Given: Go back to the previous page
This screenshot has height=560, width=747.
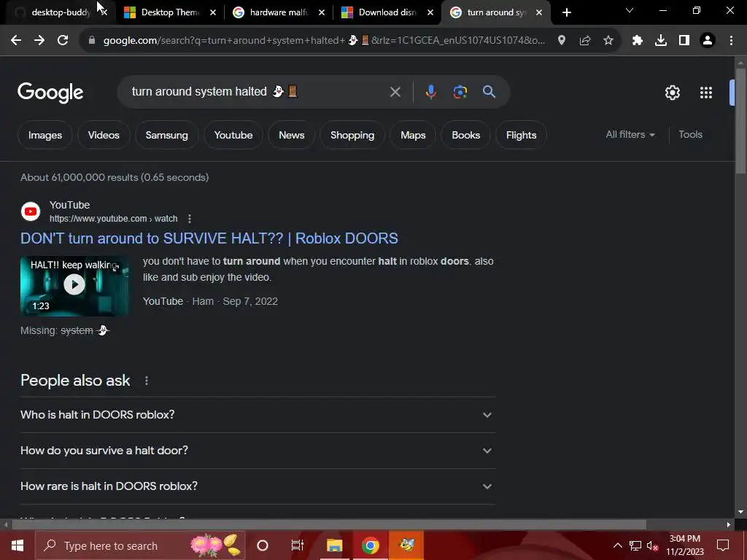Looking at the screenshot, I should [16, 41].
